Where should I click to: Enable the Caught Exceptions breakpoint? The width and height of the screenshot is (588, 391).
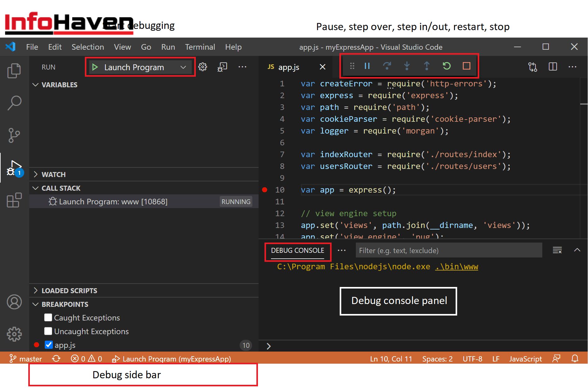(x=48, y=317)
